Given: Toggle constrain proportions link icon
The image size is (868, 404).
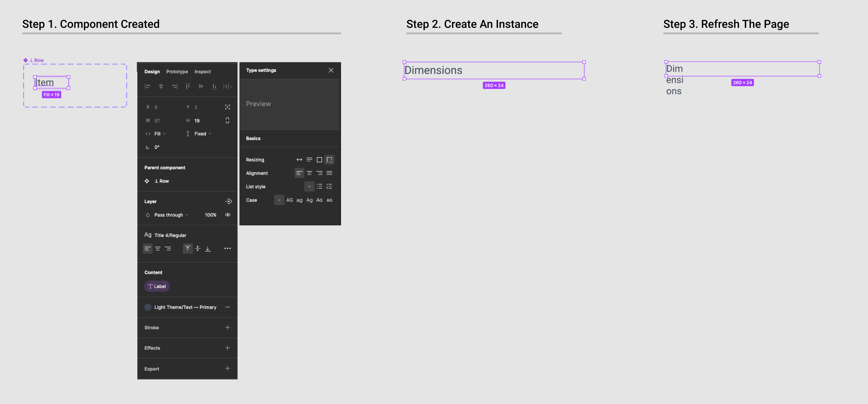Looking at the screenshot, I should (228, 121).
